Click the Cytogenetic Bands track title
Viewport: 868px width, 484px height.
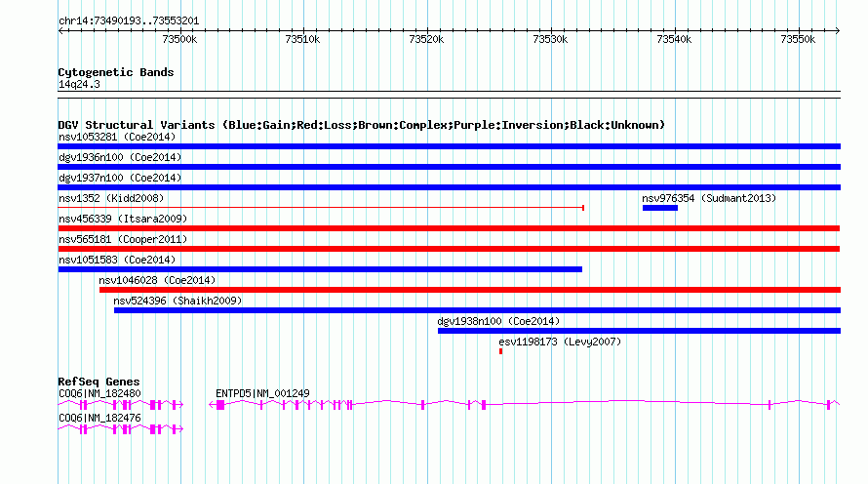pos(116,72)
